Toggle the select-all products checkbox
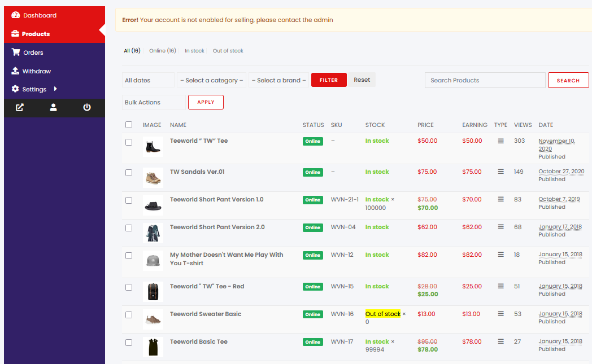 (x=129, y=125)
